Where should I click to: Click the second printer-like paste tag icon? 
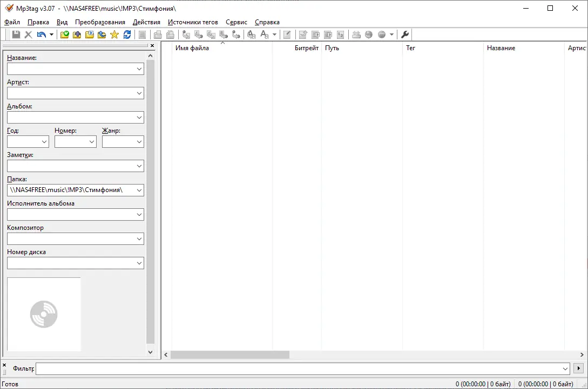point(170,35)
